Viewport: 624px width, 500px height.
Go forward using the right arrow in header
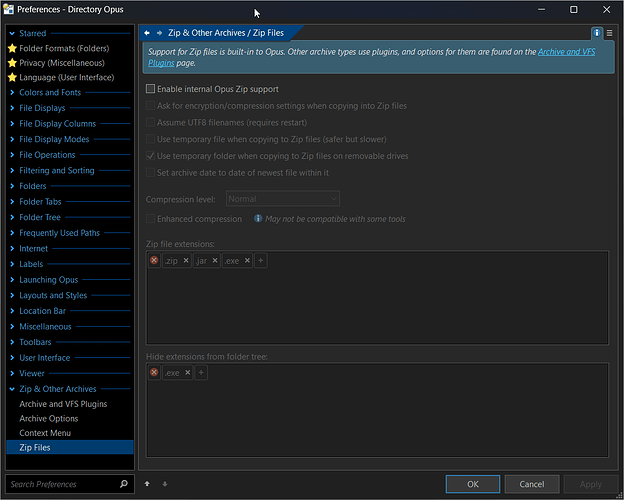point(160,33)
